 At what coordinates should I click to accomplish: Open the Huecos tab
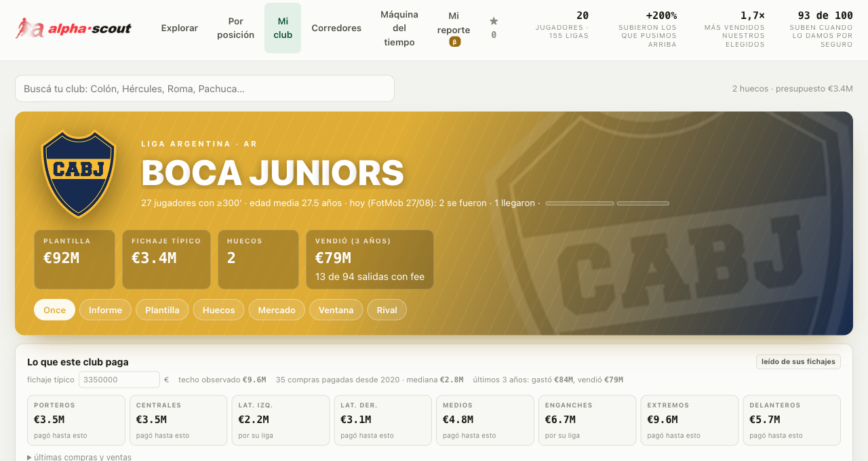(x=218, y=310)
